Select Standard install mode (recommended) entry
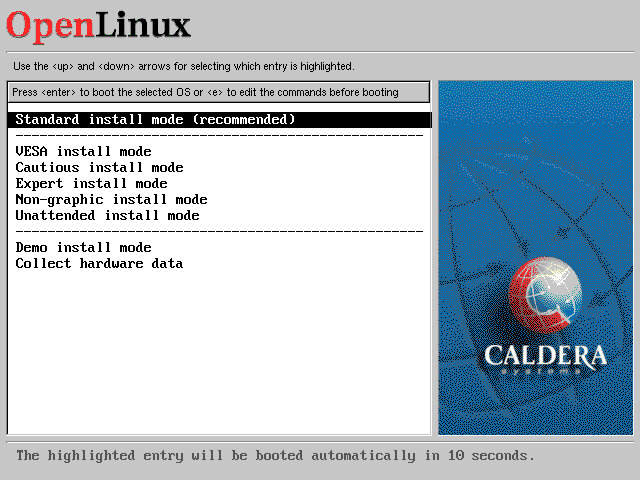This screenshot has width=640, height=480. pos(155,120)
